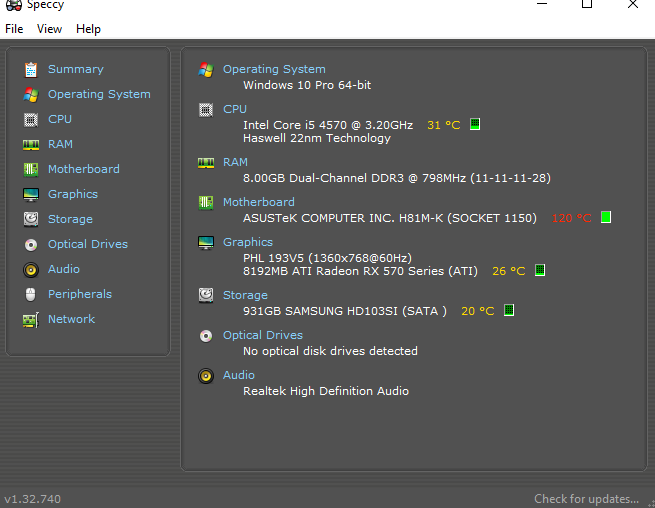This screenshot has width=655, height=508.
Task: Click the Storage heading in summary pane
Action: 245,295
